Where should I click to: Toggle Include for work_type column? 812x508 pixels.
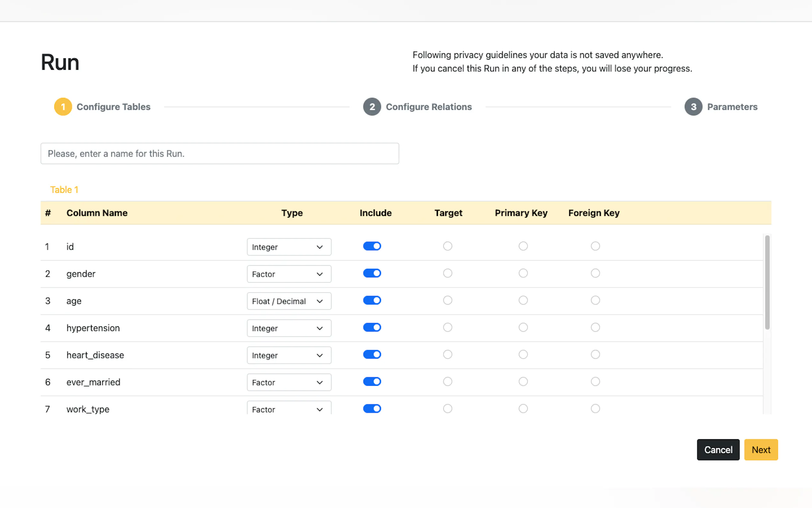pyautogui.click(x=372, y=409)
